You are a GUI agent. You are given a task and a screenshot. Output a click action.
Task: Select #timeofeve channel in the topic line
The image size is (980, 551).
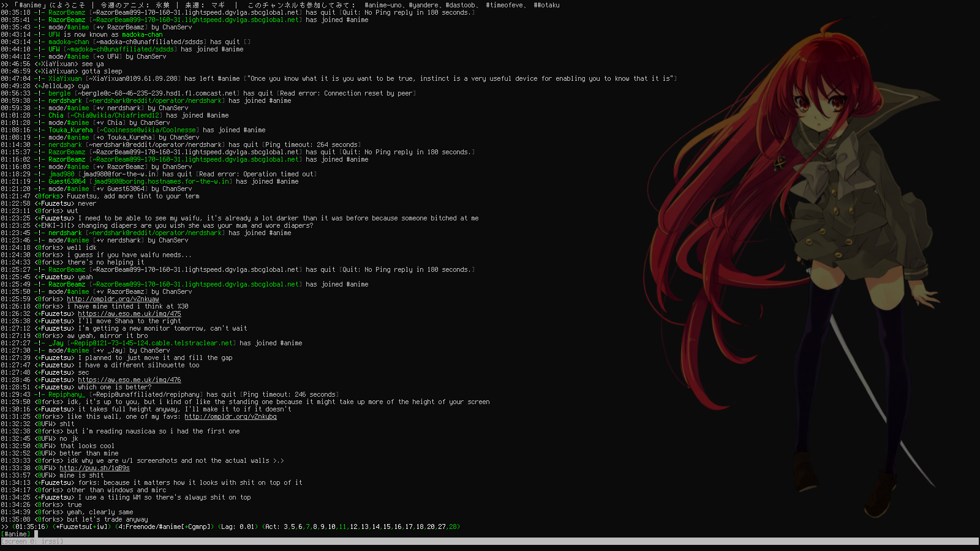(504, 6)
